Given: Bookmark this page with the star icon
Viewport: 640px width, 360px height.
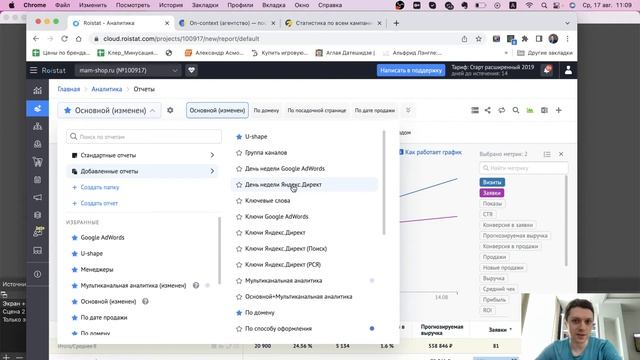Looking at the screenshot, I should click(478, 39).
